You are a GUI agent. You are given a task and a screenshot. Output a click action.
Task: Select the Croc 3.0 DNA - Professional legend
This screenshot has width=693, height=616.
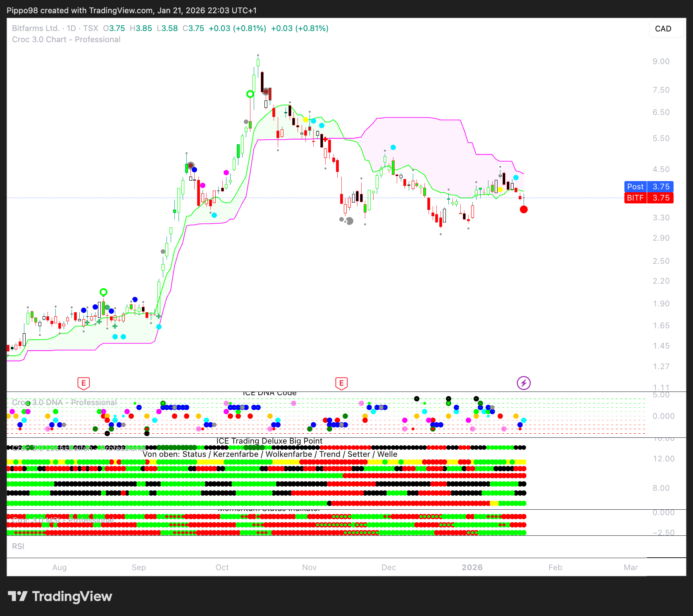click(x=64, y=402)
